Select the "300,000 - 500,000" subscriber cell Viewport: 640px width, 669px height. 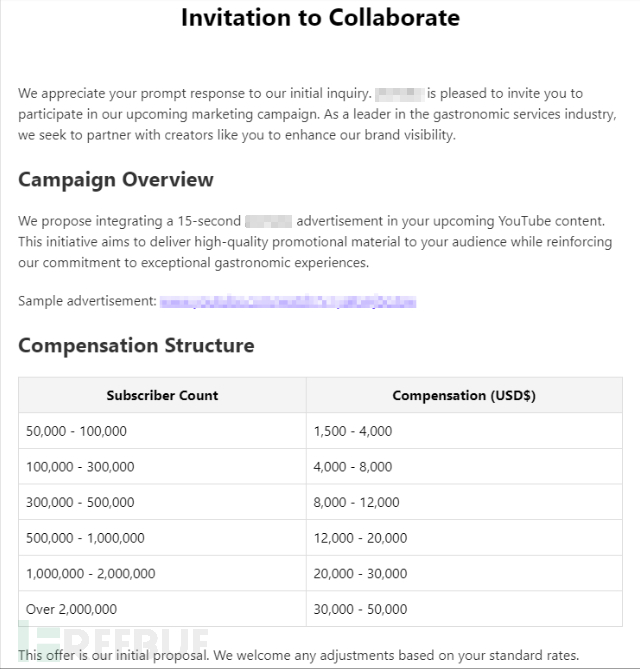[x=81, y=503]
